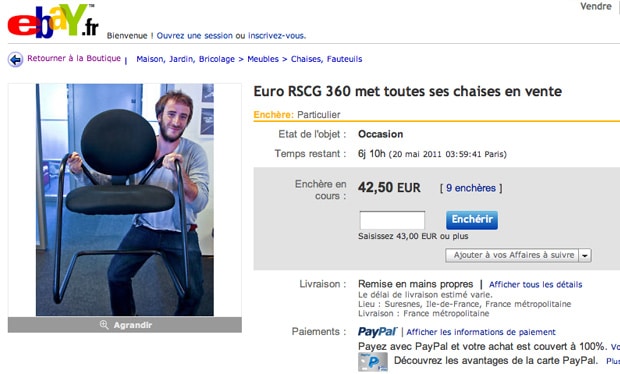
Task: Click the magnifier Agrandir icon
Action: (104, 325)
